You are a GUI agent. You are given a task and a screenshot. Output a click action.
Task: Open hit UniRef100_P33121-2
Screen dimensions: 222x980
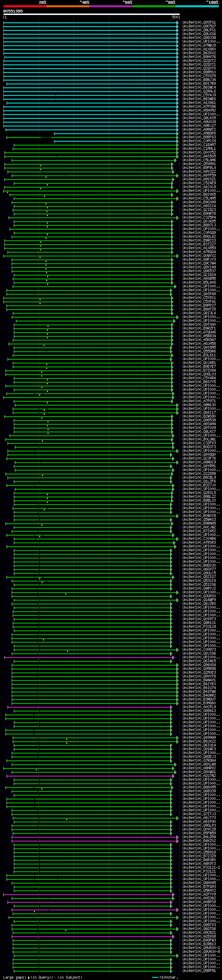(201, 867)
